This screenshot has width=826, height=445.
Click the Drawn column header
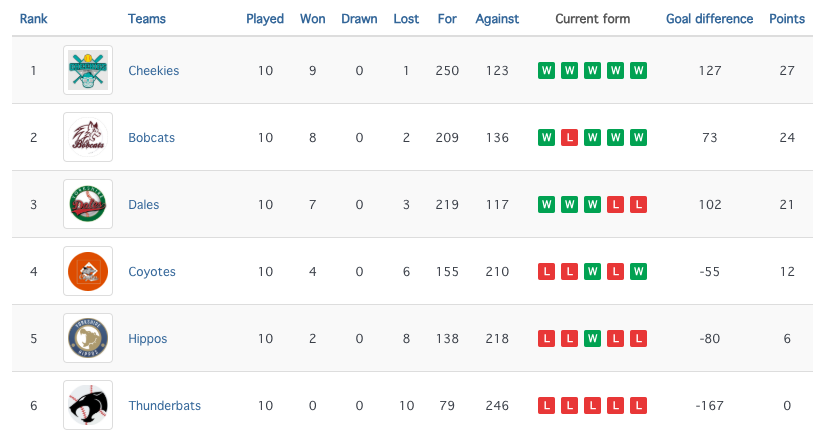click(x=359, y=18)
